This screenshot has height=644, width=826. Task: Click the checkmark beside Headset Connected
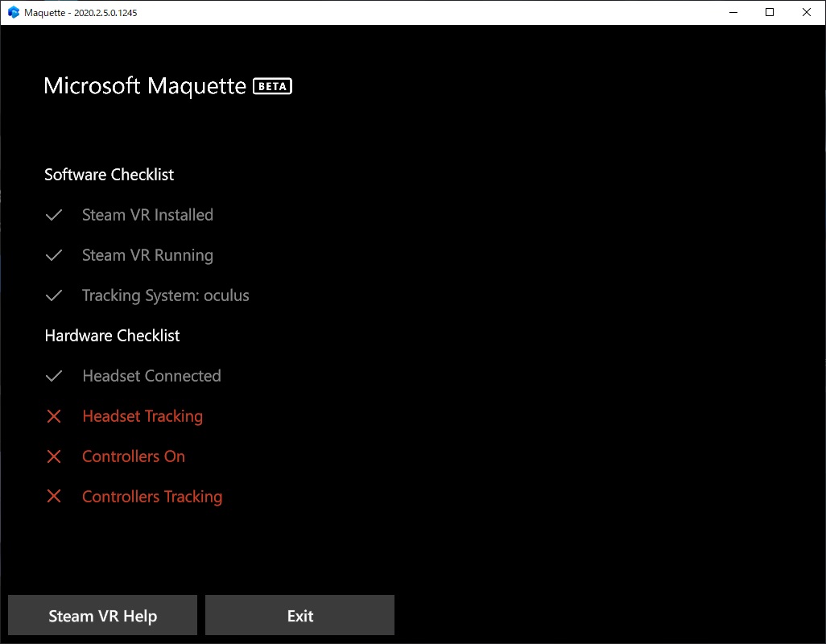54,376
